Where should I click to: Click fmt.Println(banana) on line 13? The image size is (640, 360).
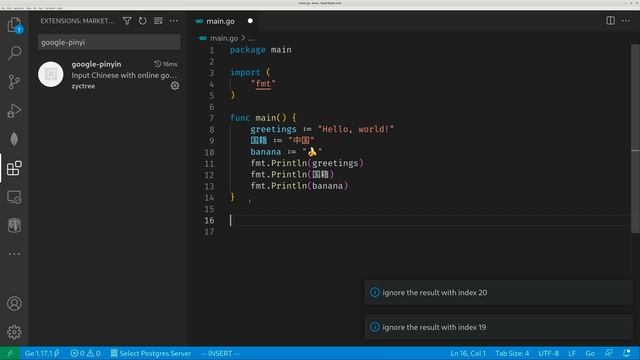coord(299,186)
